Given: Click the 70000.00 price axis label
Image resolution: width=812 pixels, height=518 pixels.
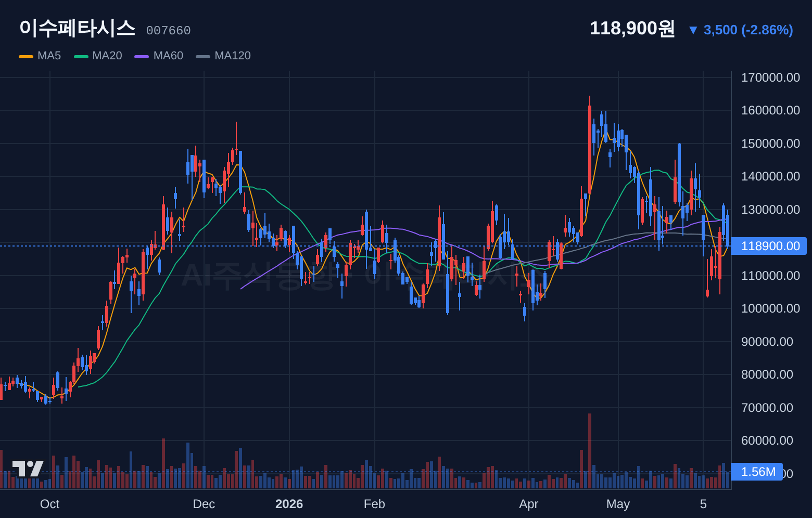Looking at the screenshot, I should tap(767, 408).
